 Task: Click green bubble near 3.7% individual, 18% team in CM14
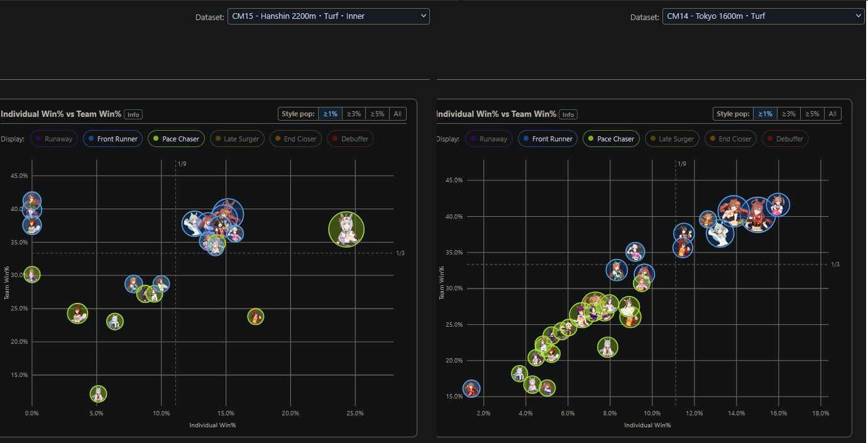tap(519, 374)
